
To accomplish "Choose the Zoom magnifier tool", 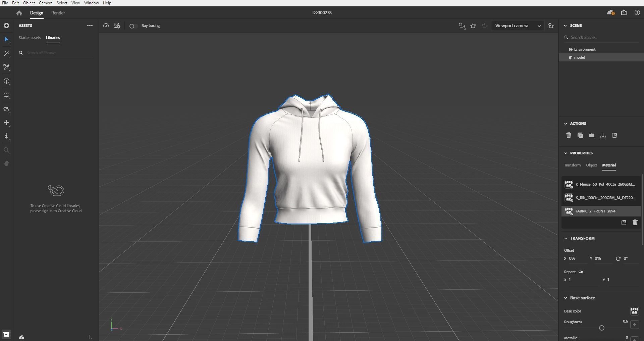I will pos(6,150).
